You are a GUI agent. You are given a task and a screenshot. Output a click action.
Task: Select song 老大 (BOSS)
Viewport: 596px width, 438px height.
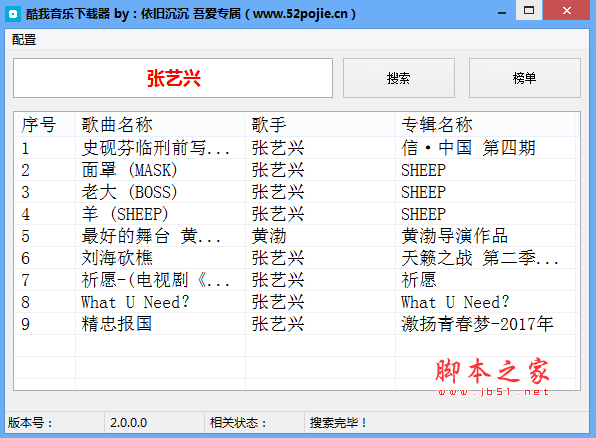pos(129,192)
